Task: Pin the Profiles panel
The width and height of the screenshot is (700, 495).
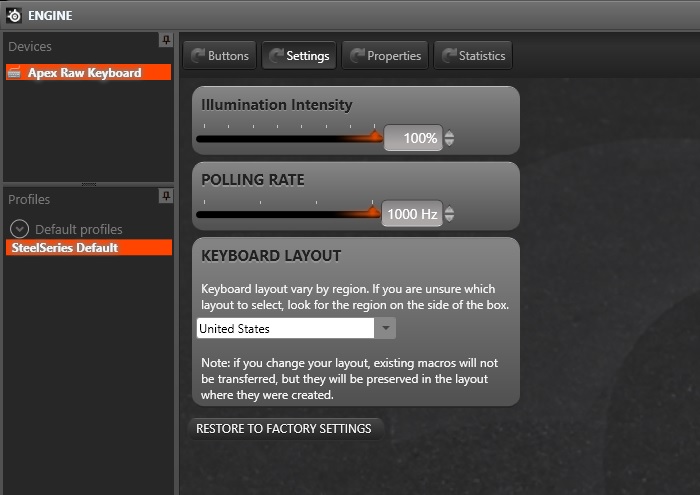Action: pyautogui.click(x=166, y=196)
